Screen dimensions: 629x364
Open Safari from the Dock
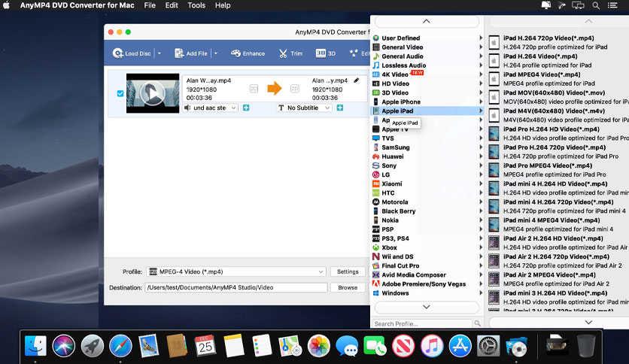point(120,345)
